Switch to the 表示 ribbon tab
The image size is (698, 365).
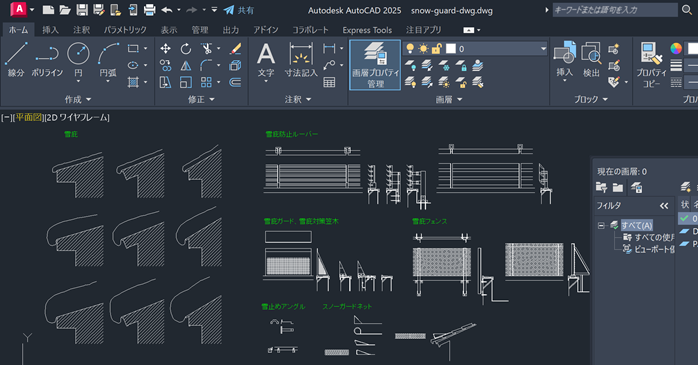[169, 30]
